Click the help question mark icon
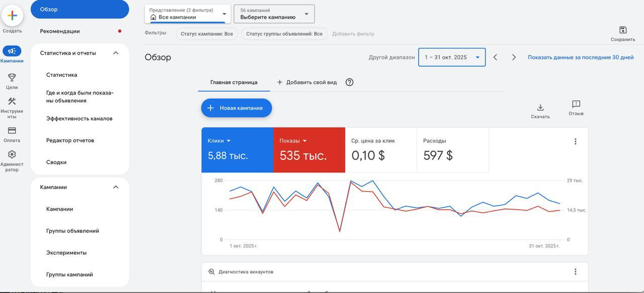 pos(350,82)
